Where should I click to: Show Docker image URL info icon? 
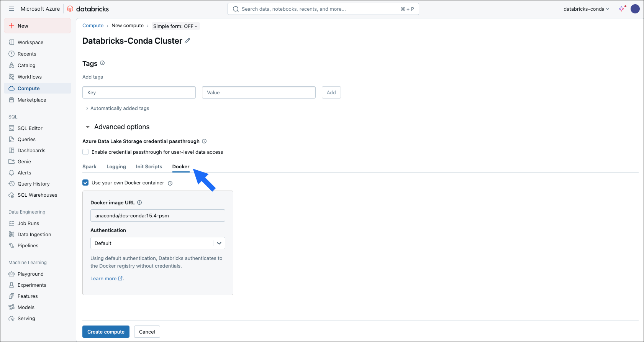point(139,202)
